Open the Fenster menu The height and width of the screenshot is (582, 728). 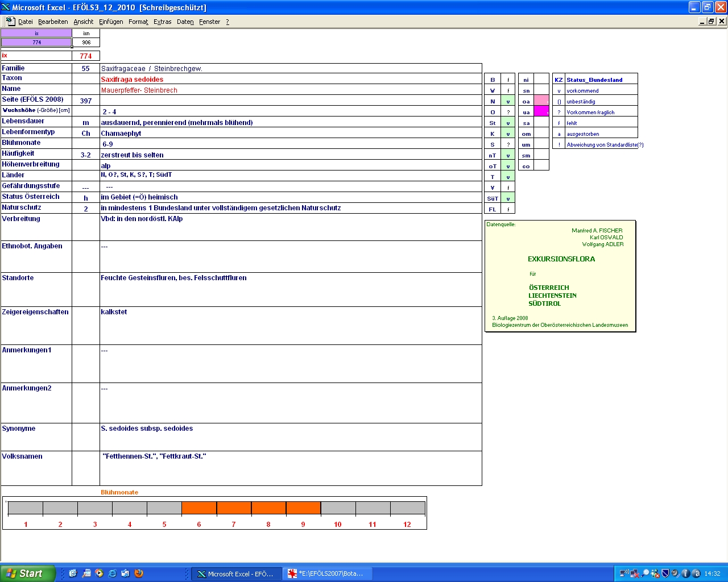[x=209, y=22]
